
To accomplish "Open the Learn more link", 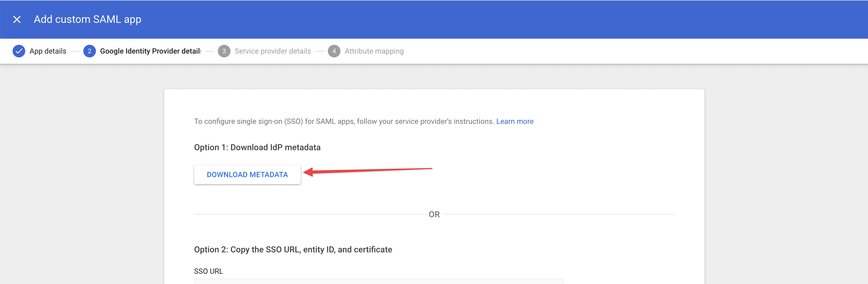I will click(x=515, y=122).
